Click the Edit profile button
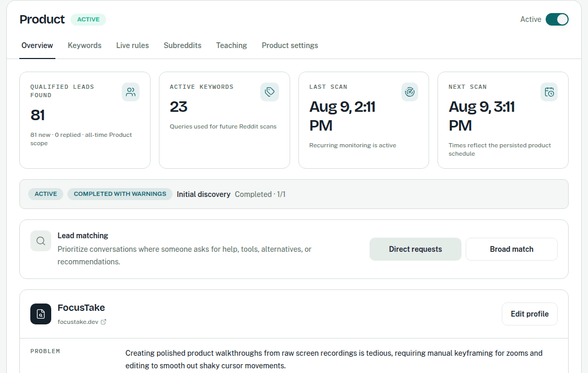588x373 pixels. 529,314
